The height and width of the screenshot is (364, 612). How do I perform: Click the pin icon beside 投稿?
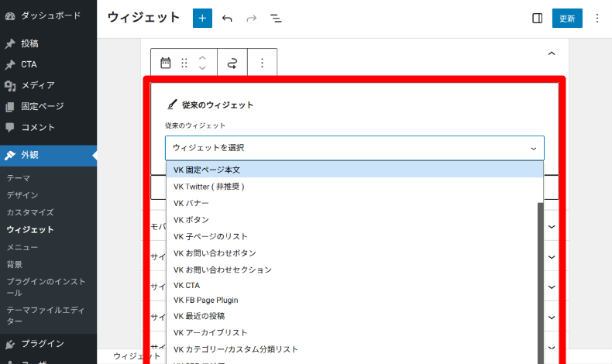pos(10,43)
